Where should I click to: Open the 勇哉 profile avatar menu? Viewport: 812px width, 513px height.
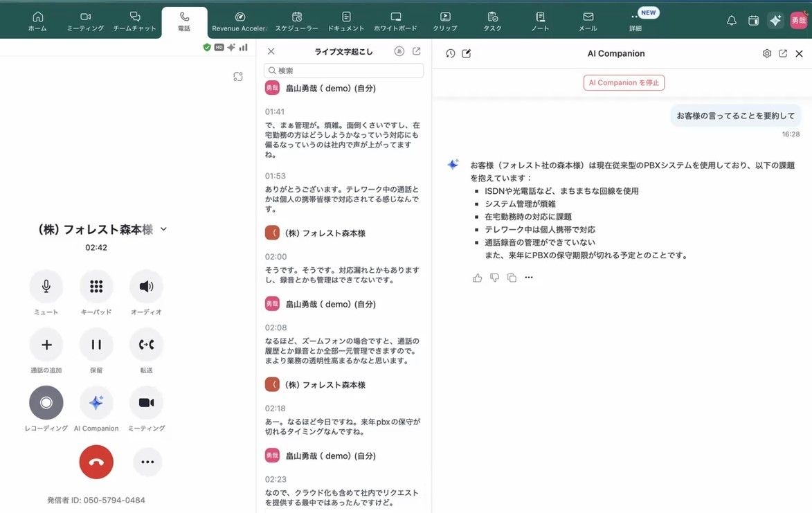(798, 20)
